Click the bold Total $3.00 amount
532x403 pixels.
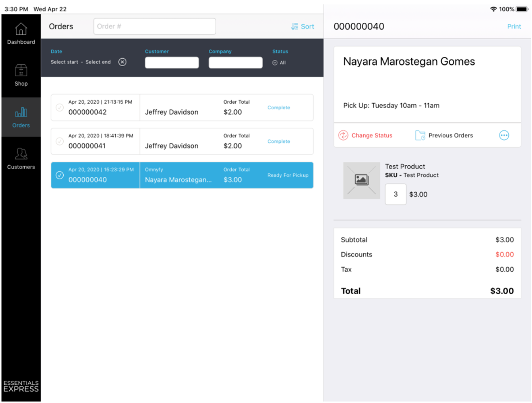pyautogui.click(x=502, y=291)
